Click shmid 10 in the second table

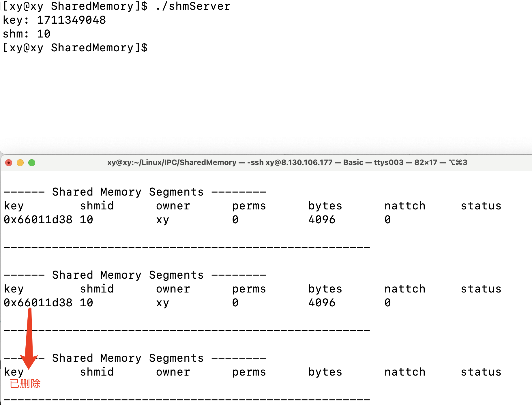point(86,303)
